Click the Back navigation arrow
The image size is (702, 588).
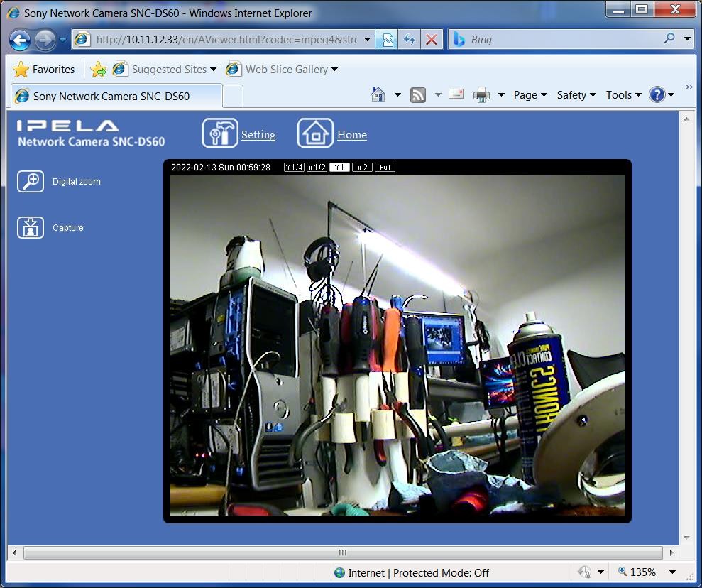pos(20,40)
